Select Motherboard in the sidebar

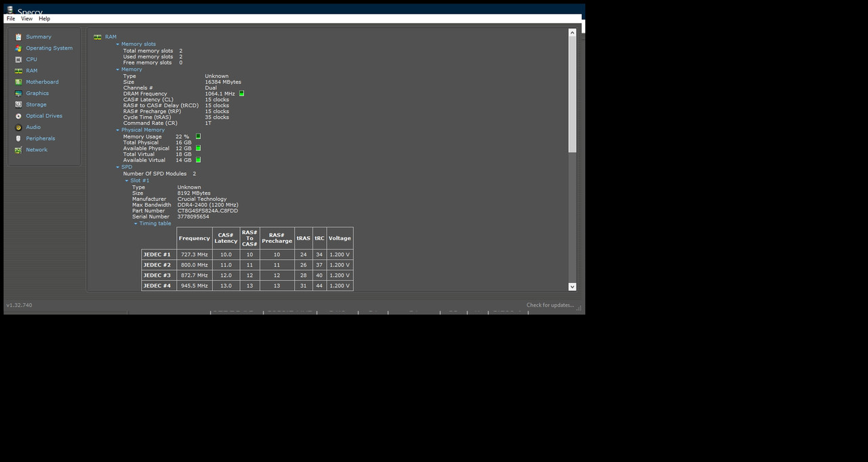[42, 82]
